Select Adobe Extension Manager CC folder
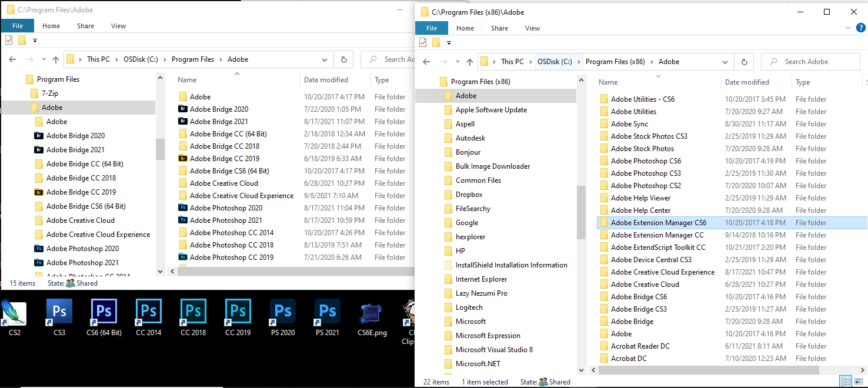 657,235
